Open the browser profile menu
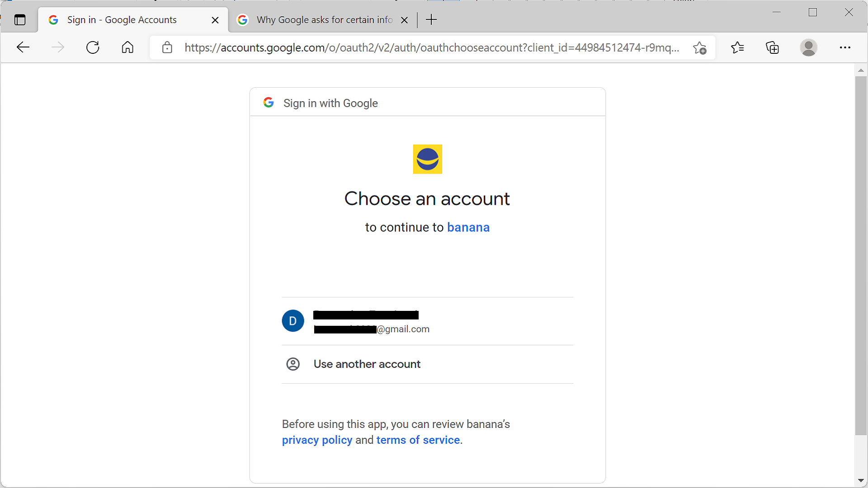868x488 pixels. coord(809,47)
